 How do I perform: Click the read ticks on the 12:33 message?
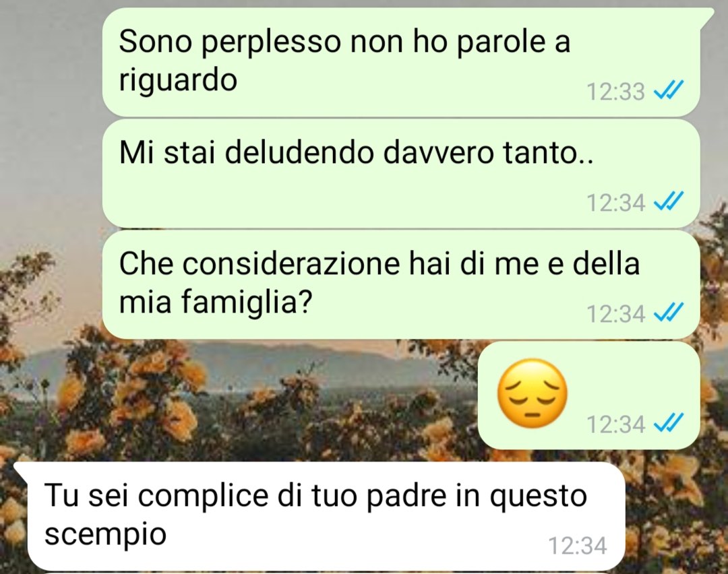pyautogui.click(x=669, y=90)
